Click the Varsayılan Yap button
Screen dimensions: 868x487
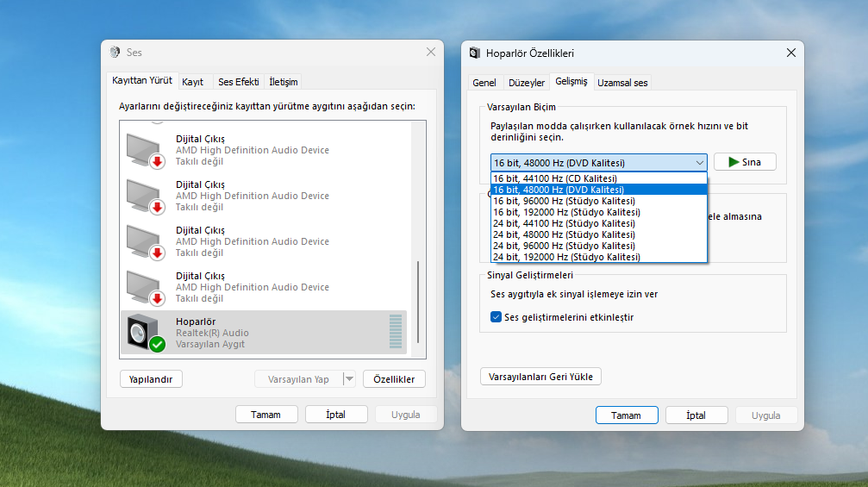pyautogui.click(x=299, y=379)
